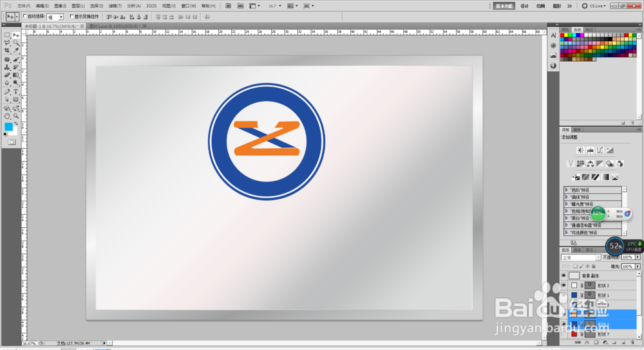The width and height of the screenshot is (644, 350).
Task: Expand the "曲线"预设 list
Action: 566,197
